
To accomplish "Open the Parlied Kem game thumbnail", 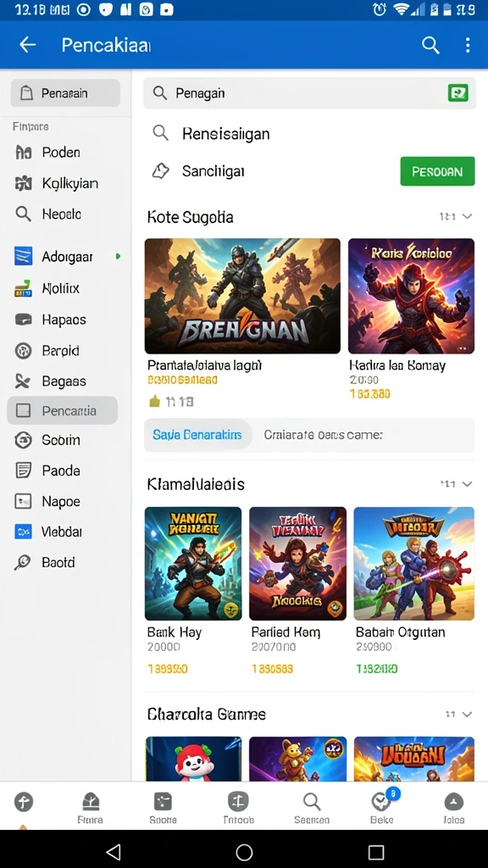I will coord(297,564).
